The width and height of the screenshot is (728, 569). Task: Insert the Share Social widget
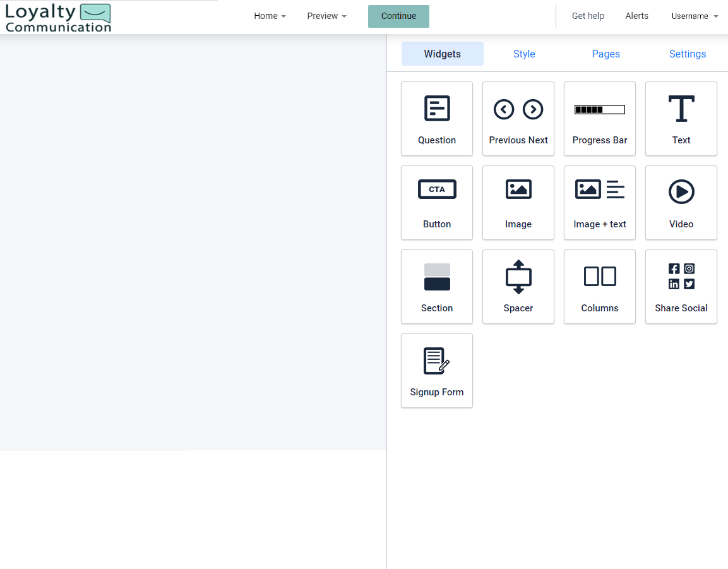tap(681, 287)
